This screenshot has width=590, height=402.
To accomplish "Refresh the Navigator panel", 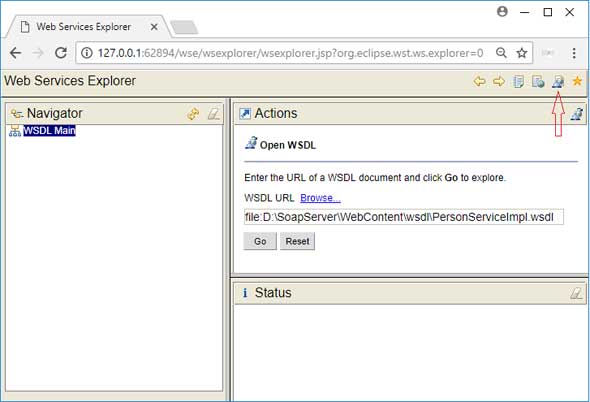I will pyautogui.click(x=193, y=114).
